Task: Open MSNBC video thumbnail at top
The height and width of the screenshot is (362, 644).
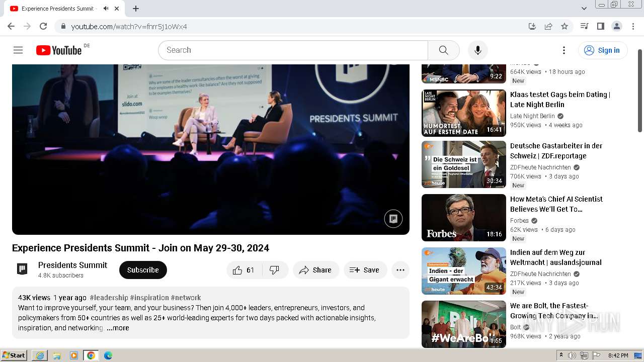Action: (464, 73)
